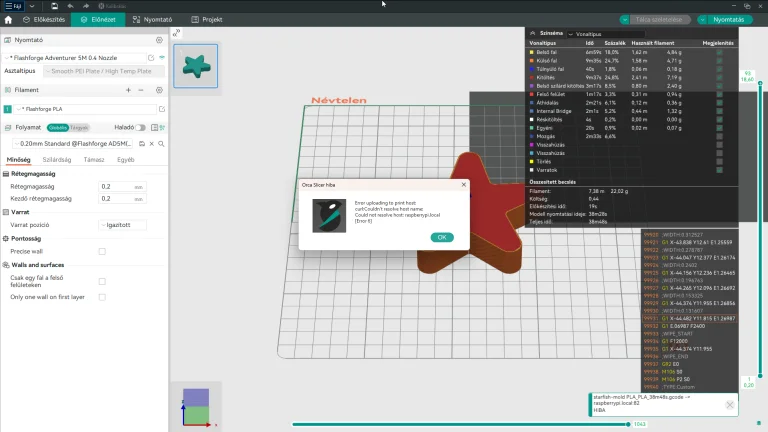Click OK in the error dialog
Image resolution: width=768 pixels, height=432 pixels.
[442, 237]
